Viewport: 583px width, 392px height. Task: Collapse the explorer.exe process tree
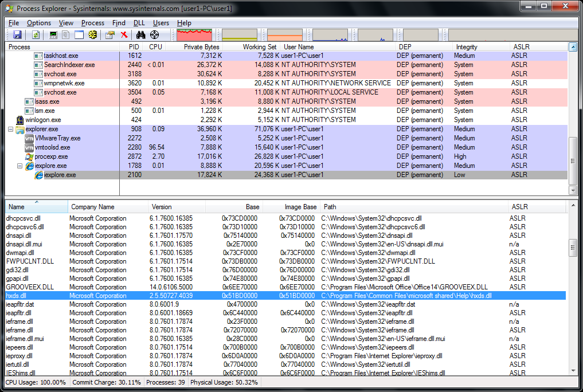[10, 130]
